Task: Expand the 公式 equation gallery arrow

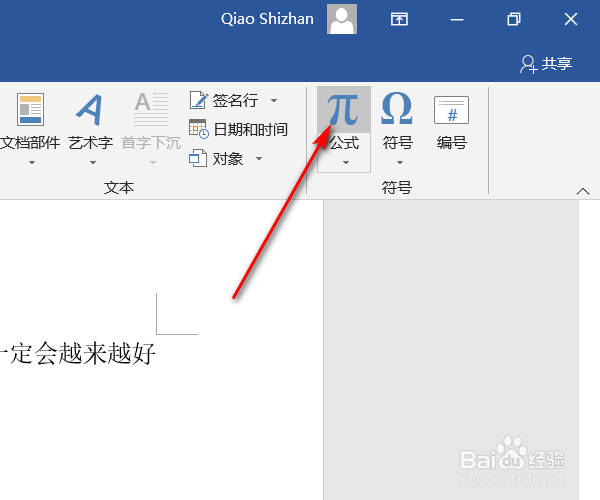Action: click(346, 162)
